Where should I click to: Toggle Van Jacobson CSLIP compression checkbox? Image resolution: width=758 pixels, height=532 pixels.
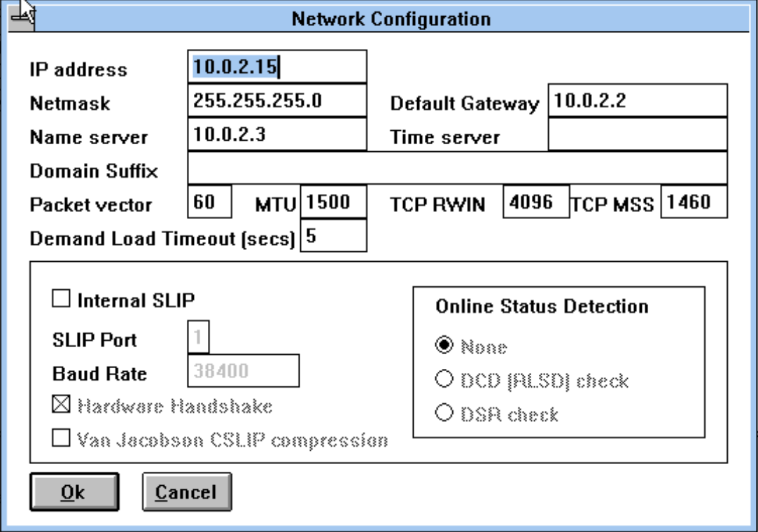click(60, 440)
